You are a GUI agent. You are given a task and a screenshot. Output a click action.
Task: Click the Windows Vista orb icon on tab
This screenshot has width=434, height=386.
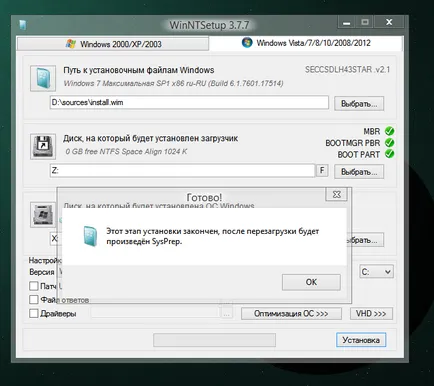click(x=247, y=43)
